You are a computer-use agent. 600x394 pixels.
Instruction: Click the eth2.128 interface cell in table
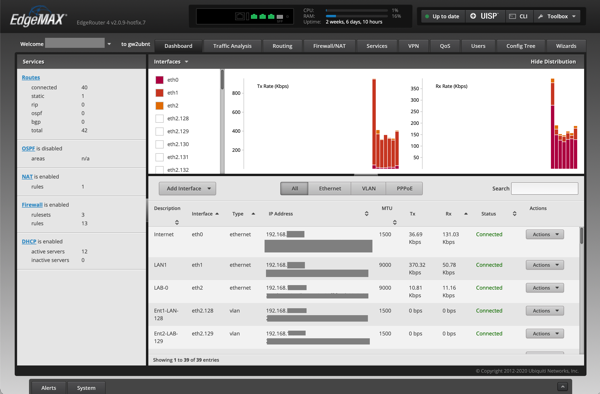202,311
